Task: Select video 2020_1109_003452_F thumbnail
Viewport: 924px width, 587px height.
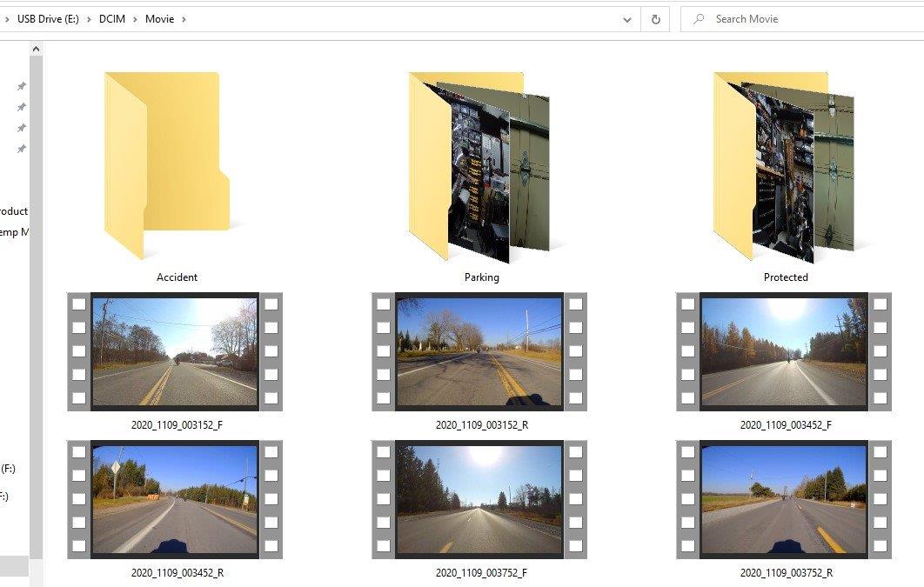Action: point(784,351)
